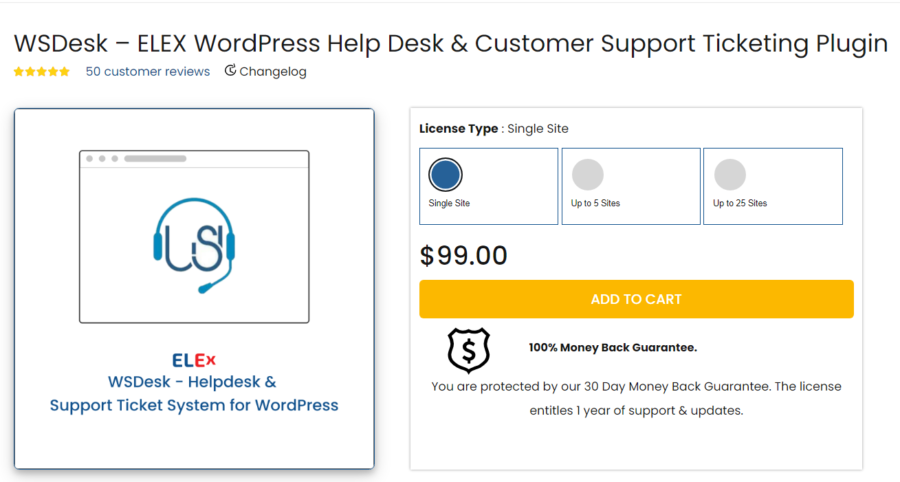The width and height of the screenshot is (900, 482).
Task: Click the License Type label
Action: click(x=459, y=128)
